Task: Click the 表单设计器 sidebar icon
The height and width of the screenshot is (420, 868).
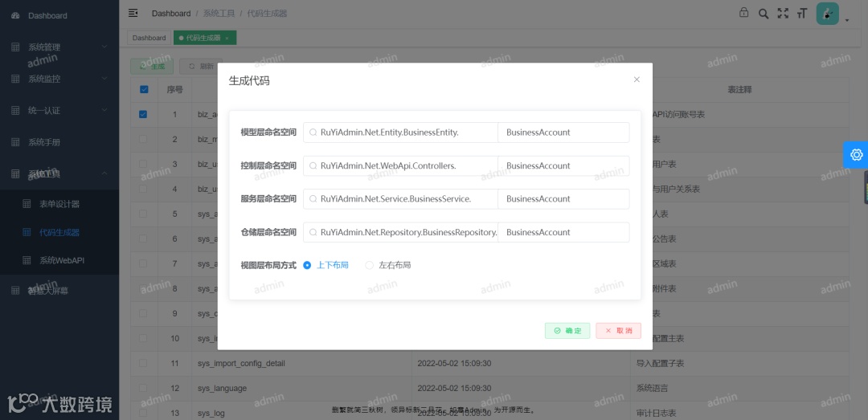Action: [27, 204]
